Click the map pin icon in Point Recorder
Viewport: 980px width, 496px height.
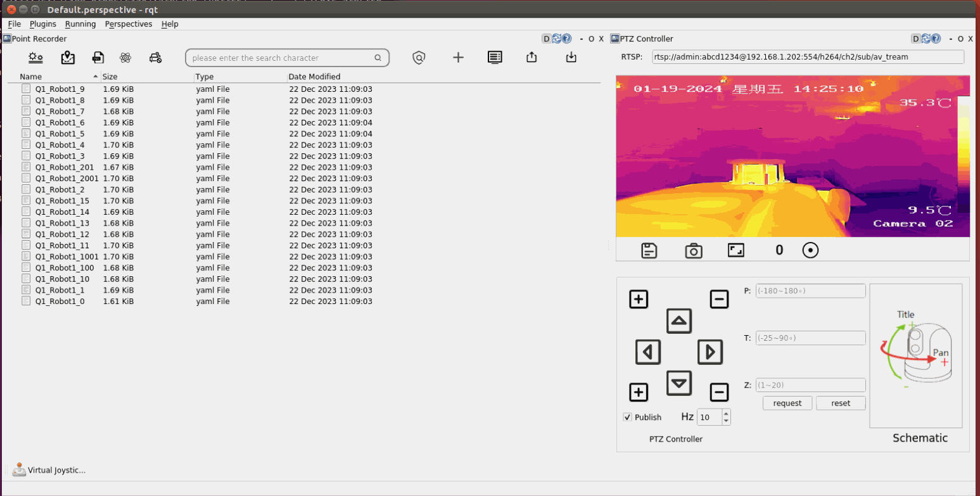coord(68,58)
